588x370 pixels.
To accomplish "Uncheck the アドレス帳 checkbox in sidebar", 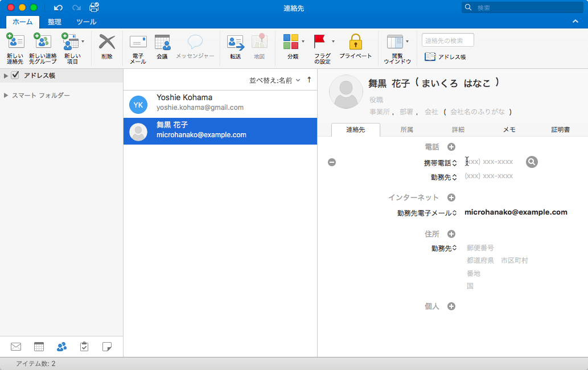I will [x=14, y=75].
